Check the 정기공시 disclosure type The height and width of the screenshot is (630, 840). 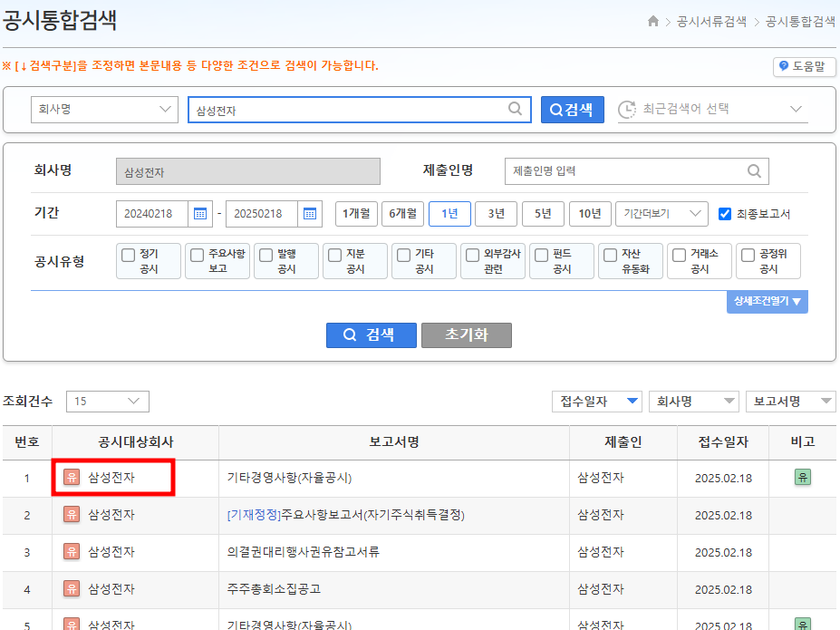click(x=128, y=255)
